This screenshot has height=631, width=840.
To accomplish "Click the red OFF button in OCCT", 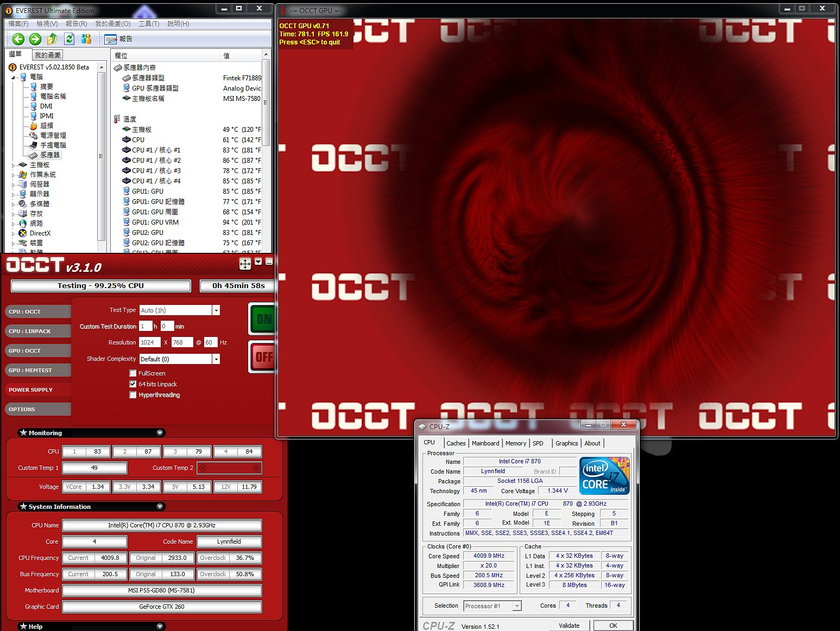I will (262, 357).
